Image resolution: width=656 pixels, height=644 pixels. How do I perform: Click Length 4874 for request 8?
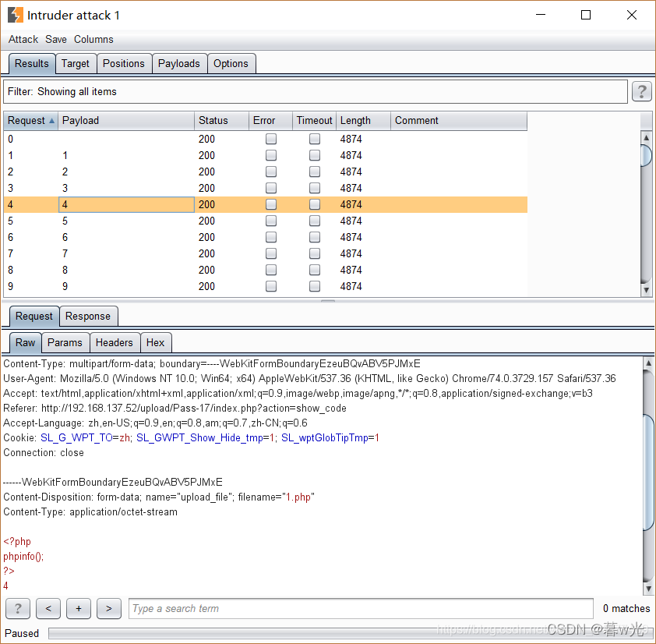(351, 270)
